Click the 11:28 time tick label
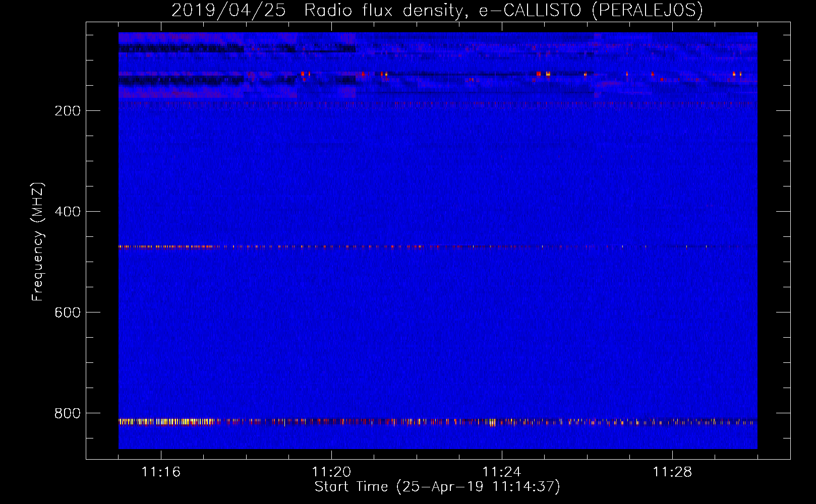 click(x=672, y=472)
